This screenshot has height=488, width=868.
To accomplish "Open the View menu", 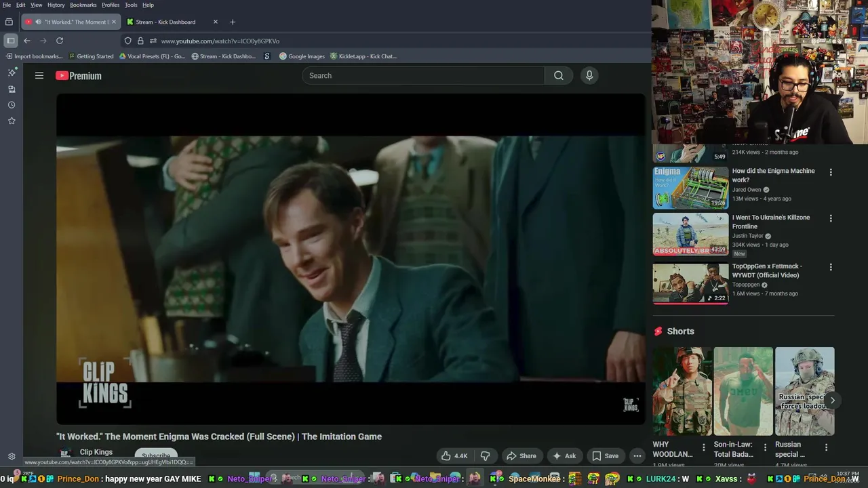I will [x=37, y=5].
